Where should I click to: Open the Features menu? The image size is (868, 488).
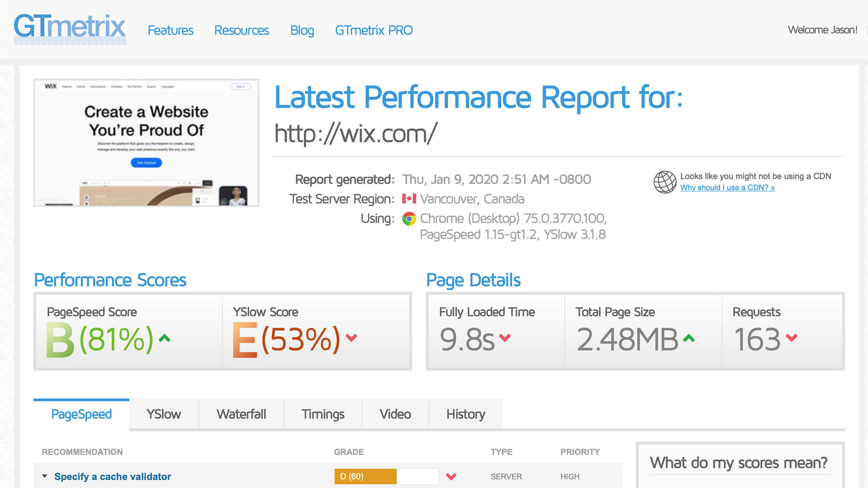pos(170,30)
